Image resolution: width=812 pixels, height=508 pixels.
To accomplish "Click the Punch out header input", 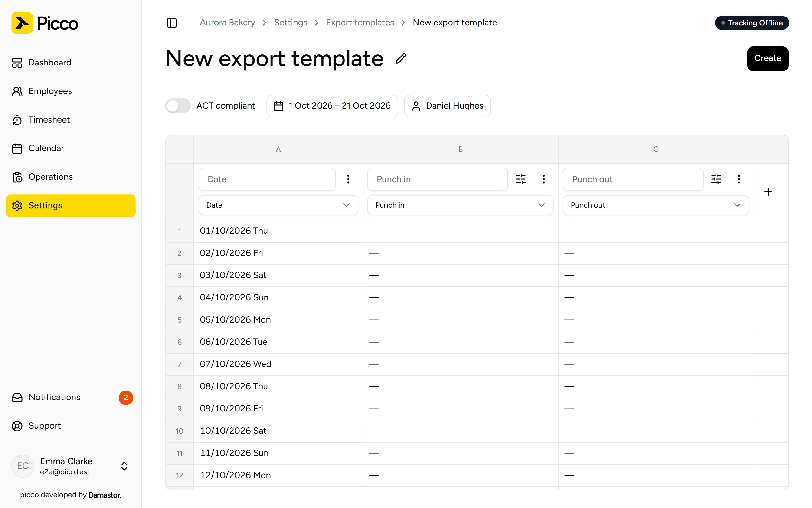I will click(632, 179).
